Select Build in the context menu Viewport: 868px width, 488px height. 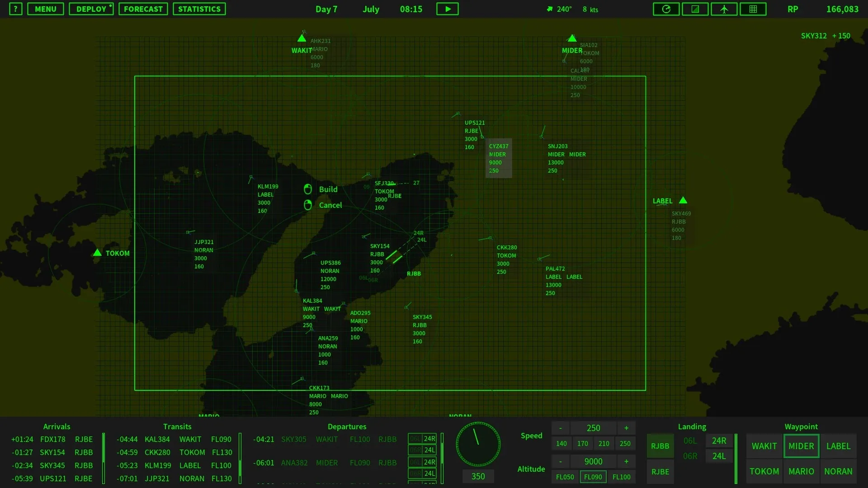328,189
